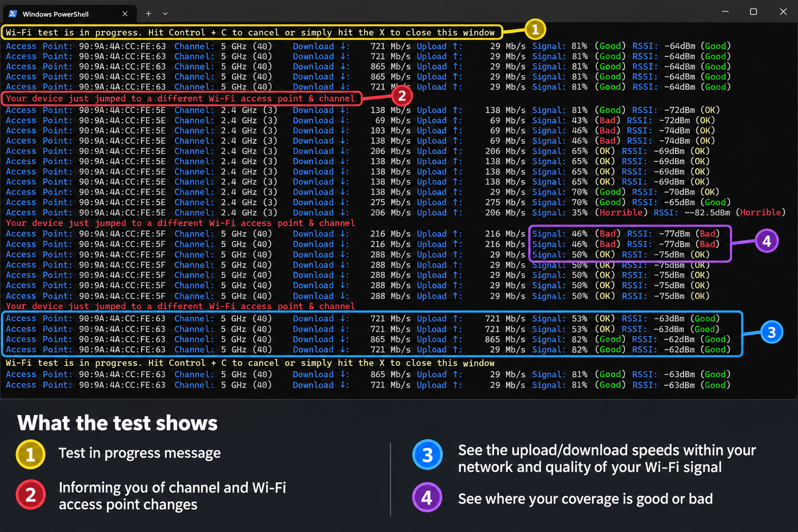Click the PowerShell icon in the tab
This screenshot has width=798, height=532.
pyautogui.click(x=13, y=14)
